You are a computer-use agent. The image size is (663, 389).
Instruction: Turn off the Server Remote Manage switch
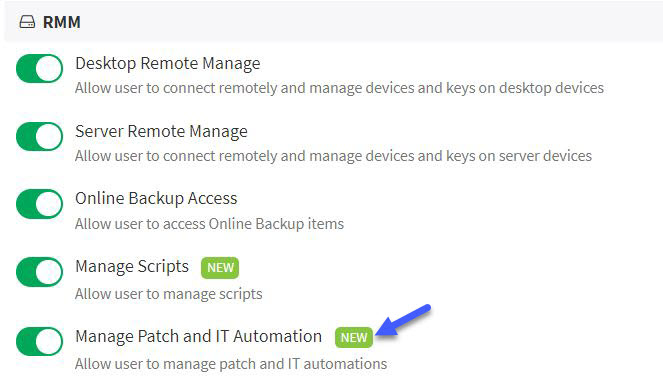[39, 136]
